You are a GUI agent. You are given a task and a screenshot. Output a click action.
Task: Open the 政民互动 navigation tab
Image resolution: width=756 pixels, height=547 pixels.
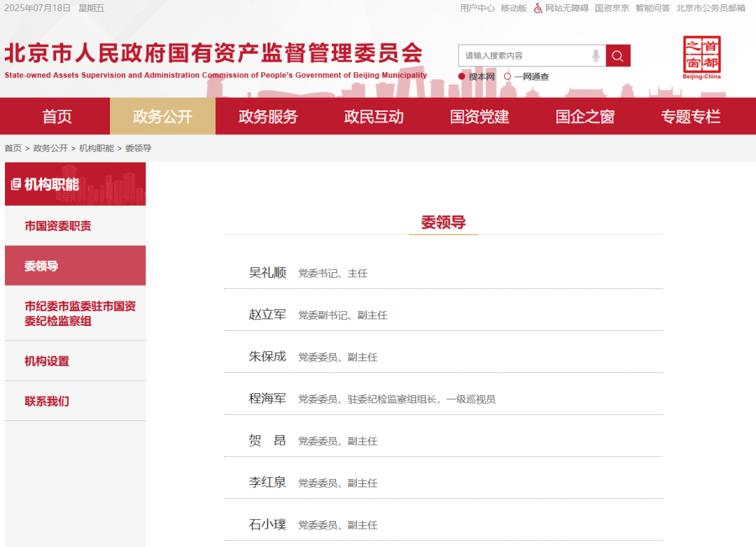[374, 116]
